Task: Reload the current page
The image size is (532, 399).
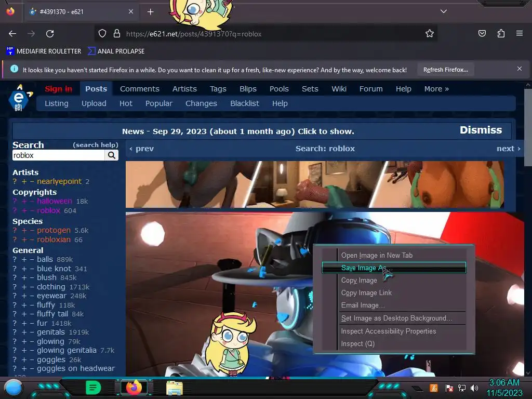Action: [50, 34]
